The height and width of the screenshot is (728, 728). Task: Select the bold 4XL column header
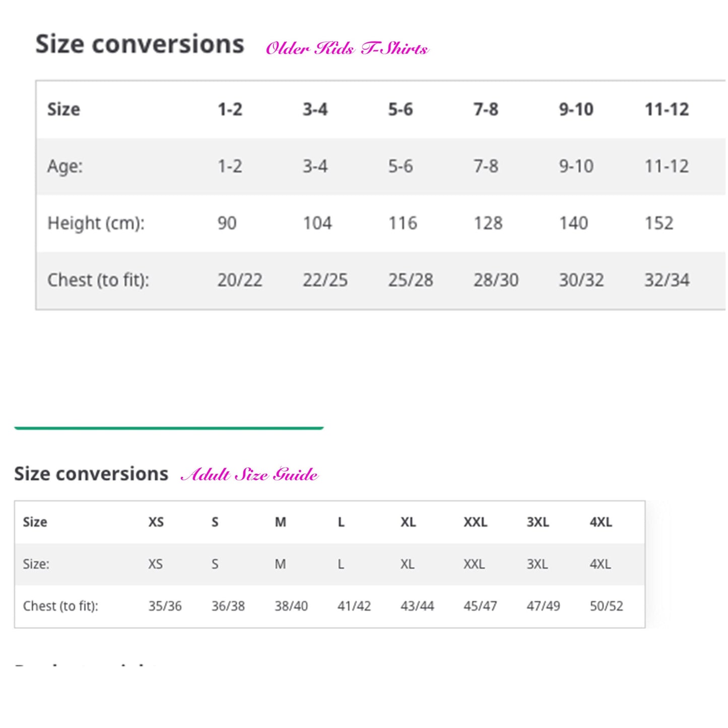[x=601, y=522]
